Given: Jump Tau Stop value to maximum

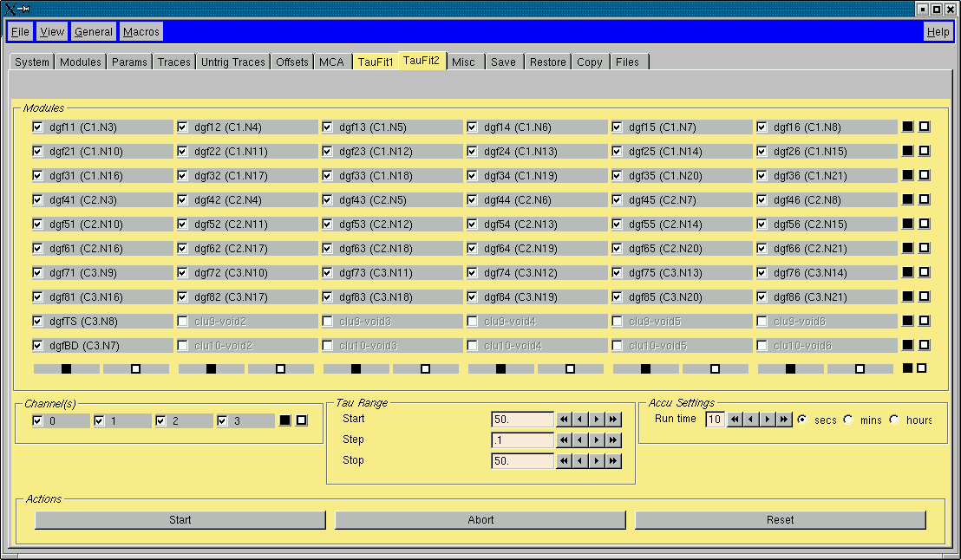Looking at the screenshot, I should 613,461.
